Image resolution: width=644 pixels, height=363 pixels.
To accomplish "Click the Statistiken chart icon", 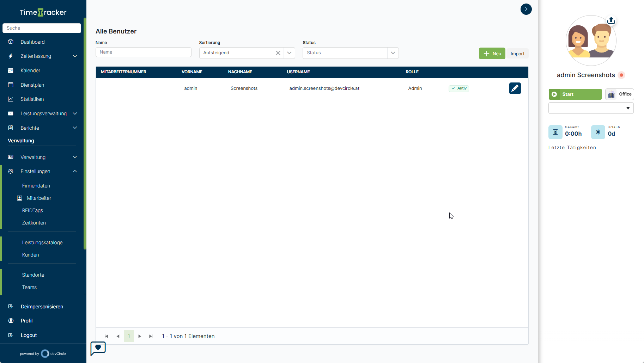I will click(x=11, y=99).
